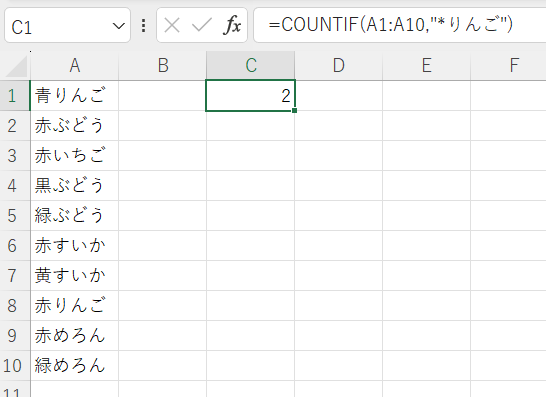Select column D header
Image resolution: width=546 pixels, height=397 pixels.
pyautogui.click(x=338, y=65)
